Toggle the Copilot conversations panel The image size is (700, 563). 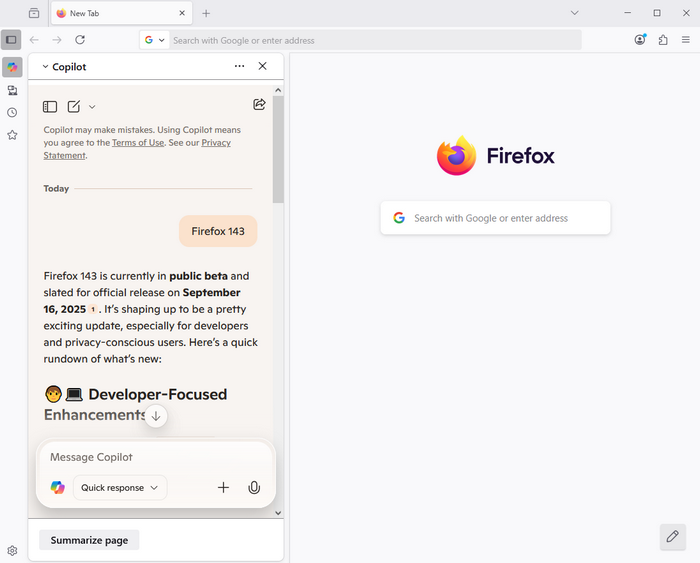point(50,107)
